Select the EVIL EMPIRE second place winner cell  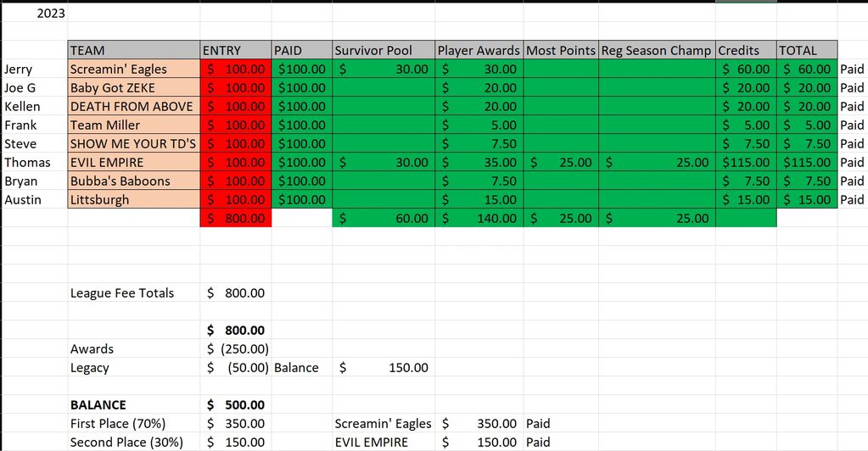[x=384, y=443]
